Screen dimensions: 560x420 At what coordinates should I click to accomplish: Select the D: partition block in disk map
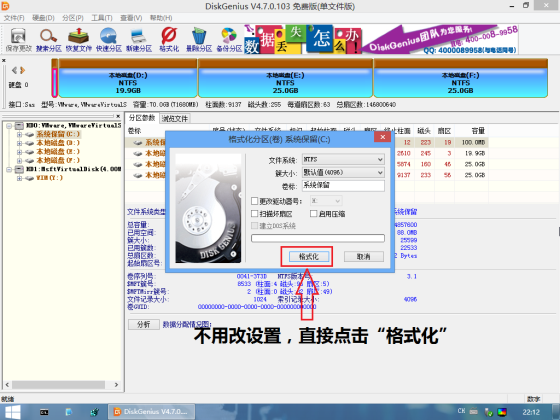[128, 79]
